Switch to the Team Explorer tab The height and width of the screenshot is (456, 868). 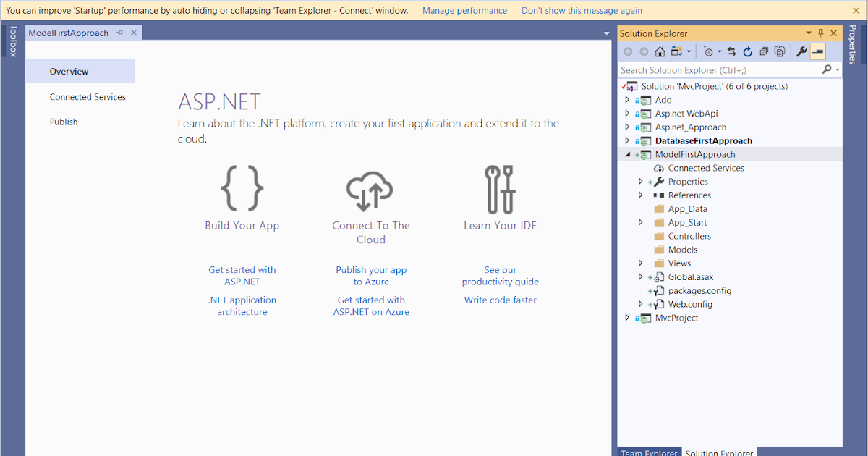[648, 452]
